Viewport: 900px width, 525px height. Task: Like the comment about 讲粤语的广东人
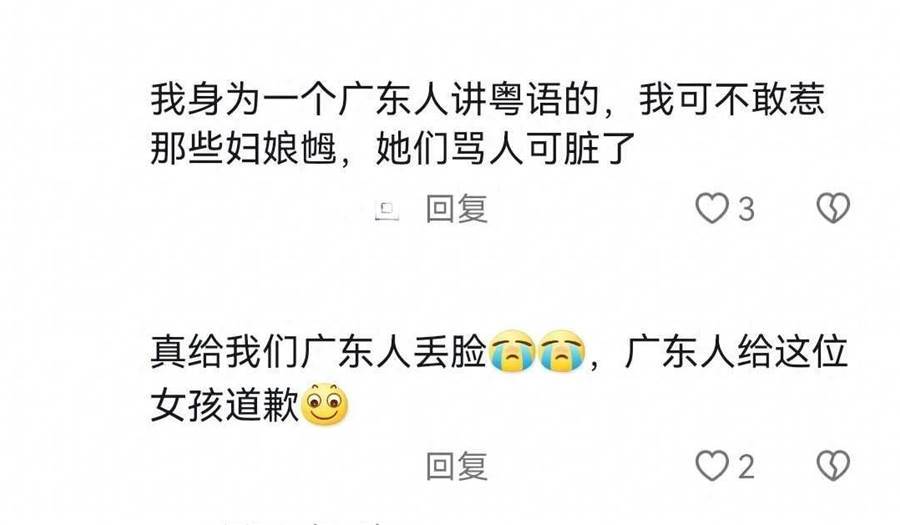712,208
